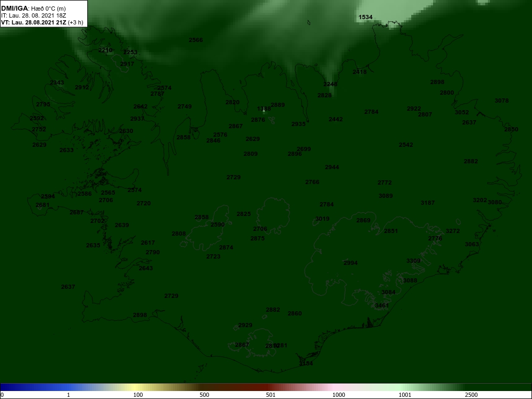This screenshot has width=532, height=399.
Task: Click the 2994 value on the glacier
Action: [351, 263]
